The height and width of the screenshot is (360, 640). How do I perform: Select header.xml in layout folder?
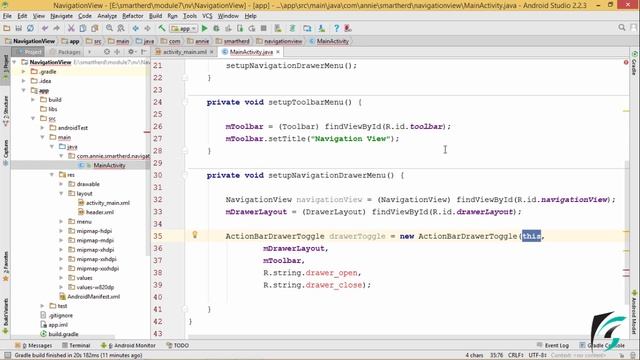click(x=100, y=212)
